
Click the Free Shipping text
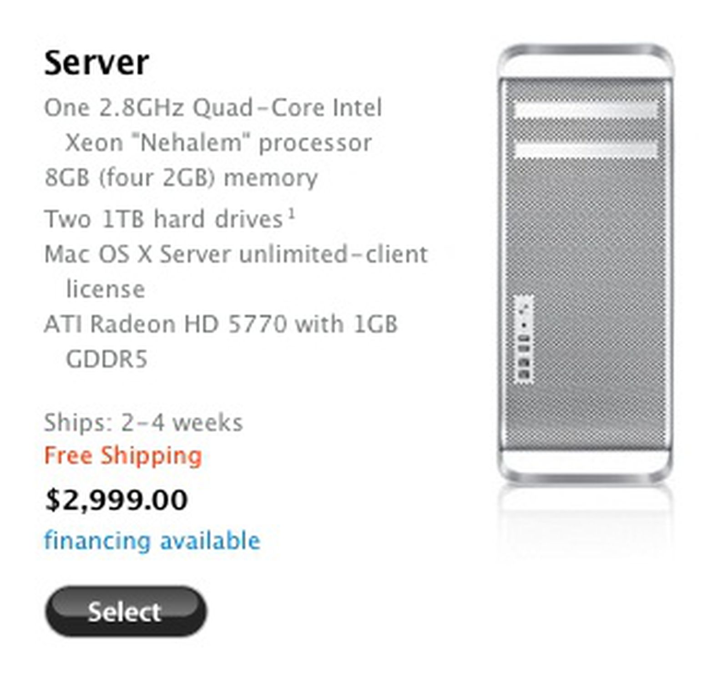[x=123, y=456]
